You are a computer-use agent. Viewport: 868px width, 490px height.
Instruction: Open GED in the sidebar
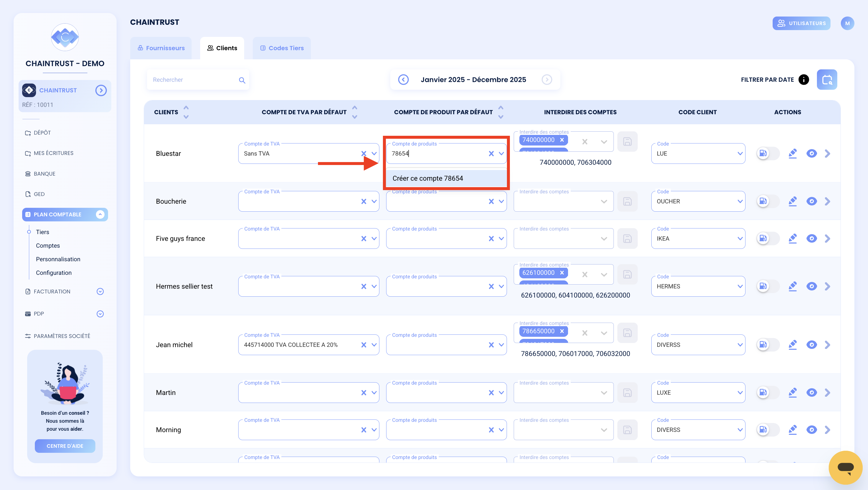tap(35, 194)
